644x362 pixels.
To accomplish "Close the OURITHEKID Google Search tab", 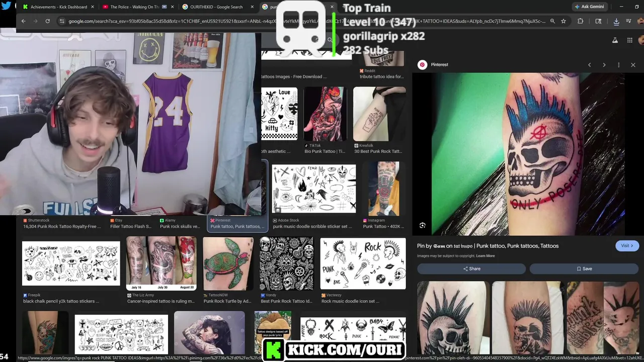I will [252, 7].
